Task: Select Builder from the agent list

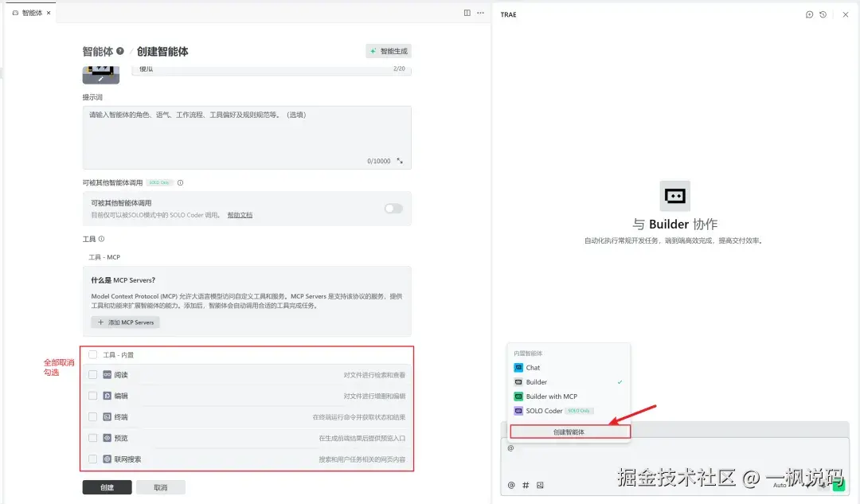Action: click(569, 382)
